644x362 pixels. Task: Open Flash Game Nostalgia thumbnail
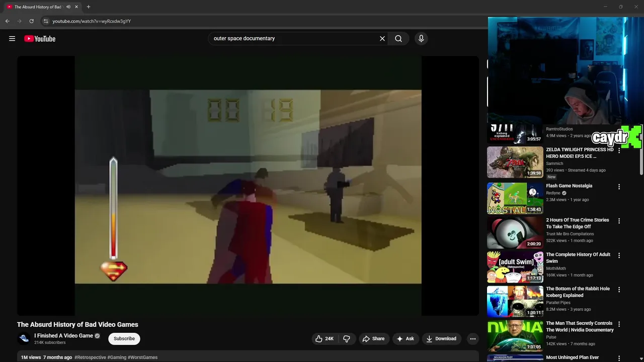click(515, 198)
